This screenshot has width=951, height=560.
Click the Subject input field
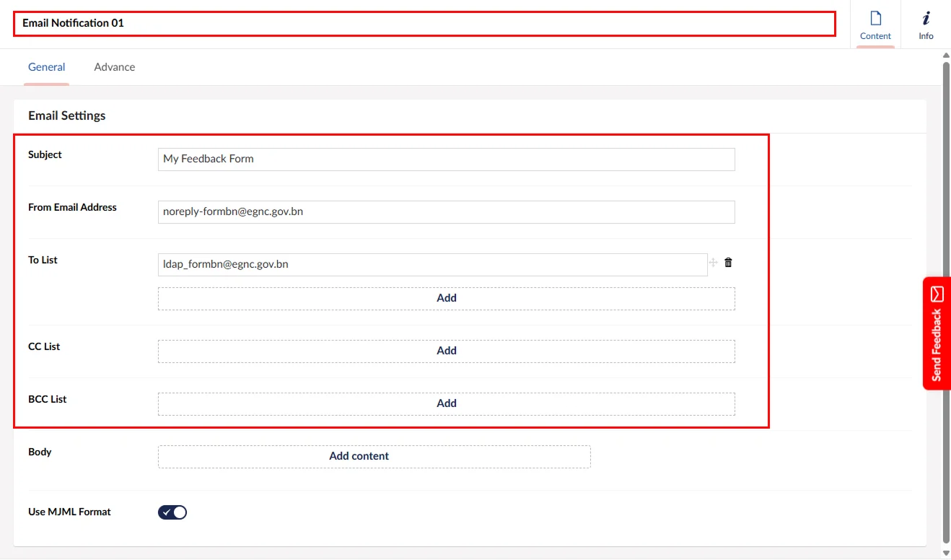tap(446, 159)
